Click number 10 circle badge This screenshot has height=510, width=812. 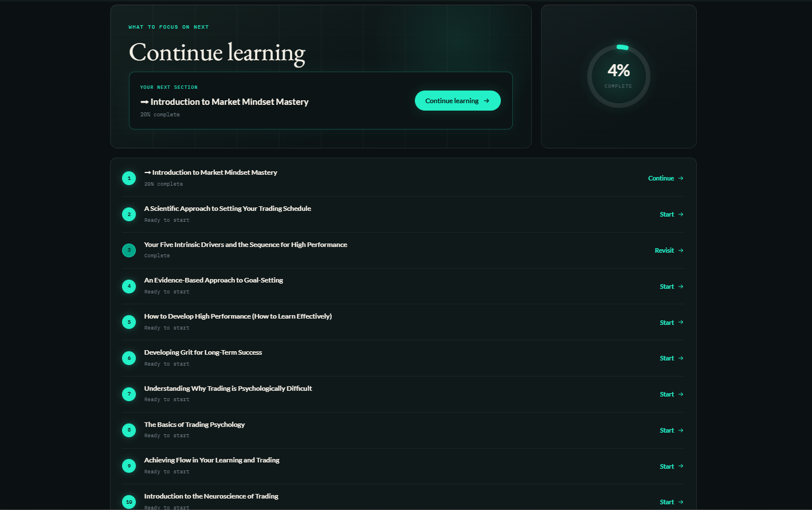[129, 502]
